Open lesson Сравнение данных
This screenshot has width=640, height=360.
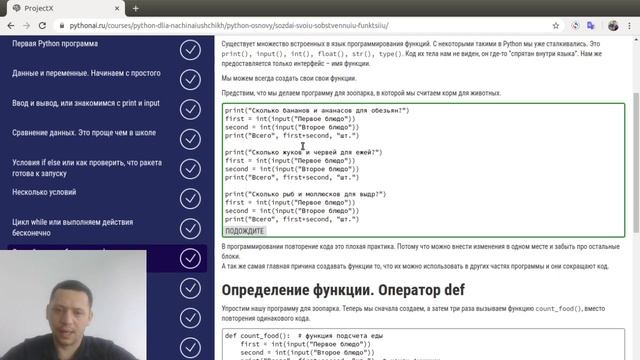pos(84,133)
